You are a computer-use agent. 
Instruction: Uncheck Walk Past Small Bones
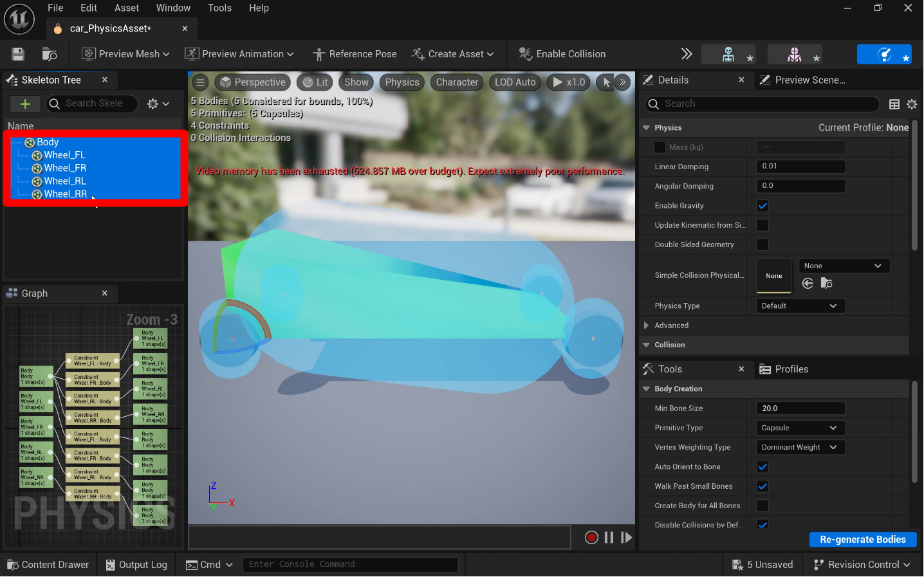click(x=762, y=486)
